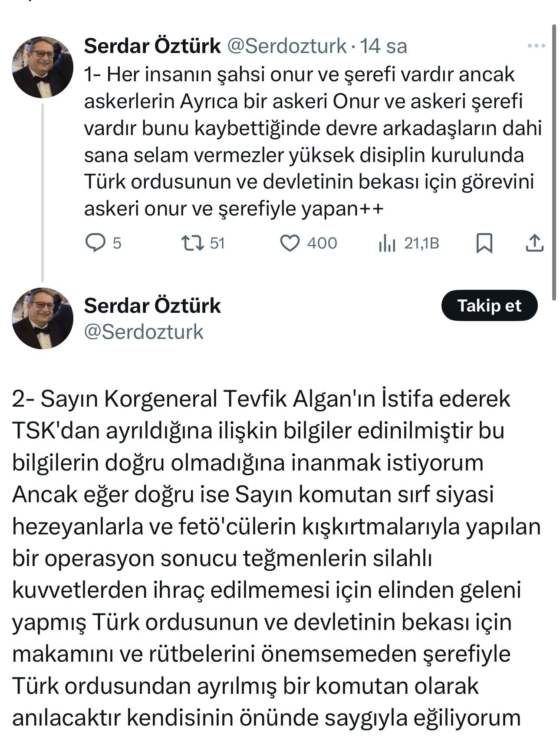View analytics icon showing 21,1B views
560x749 pixels.
pyautogui.click(x=387, y=243)
